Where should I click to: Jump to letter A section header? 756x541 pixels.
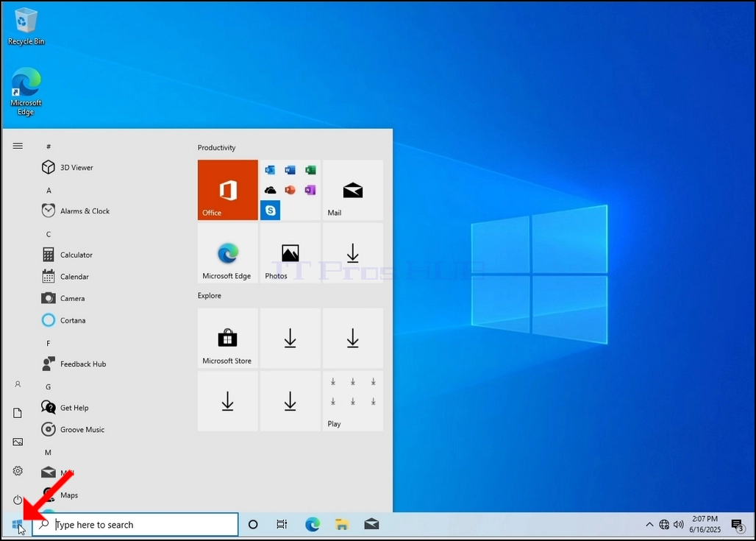[49, 191]
